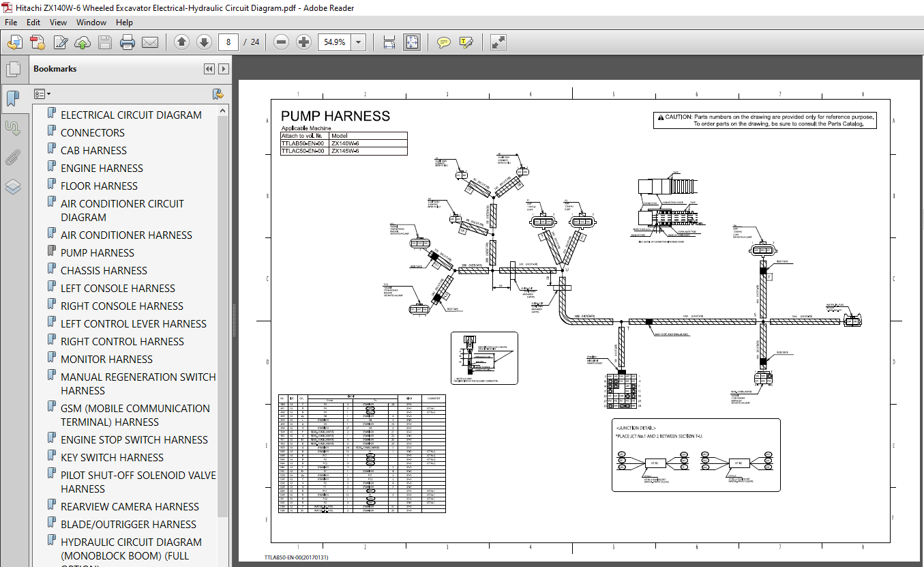Image resolution: width=924 pixels, height=567 pixels.
Task: Click the 54.9% zoom value field
Action: (335, 42)
